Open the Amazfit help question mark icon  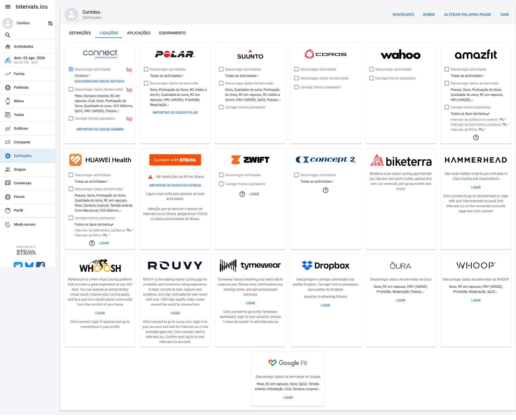476,137
